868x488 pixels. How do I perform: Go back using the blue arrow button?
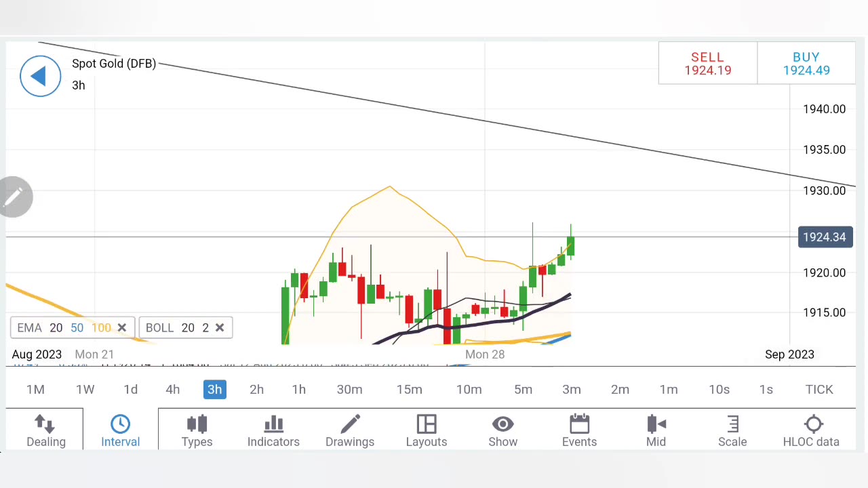[40, 76]
